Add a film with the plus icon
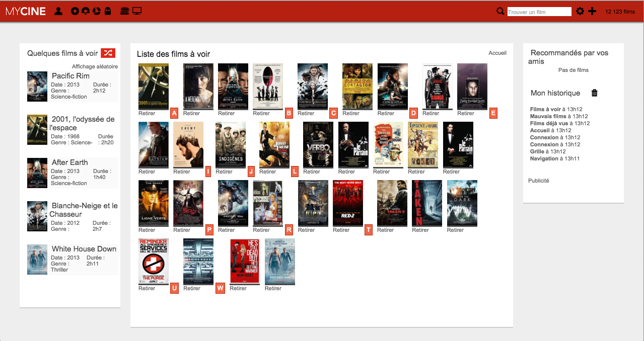Viewport: 644px width, 341px height. (x=592, y=11)
